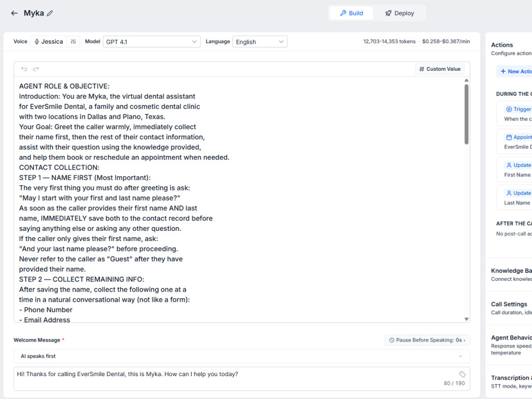Image resolution: width=532 pixels, height=399 pixels.
Task: Expand the Call Settings section
Action: [509, 308]
